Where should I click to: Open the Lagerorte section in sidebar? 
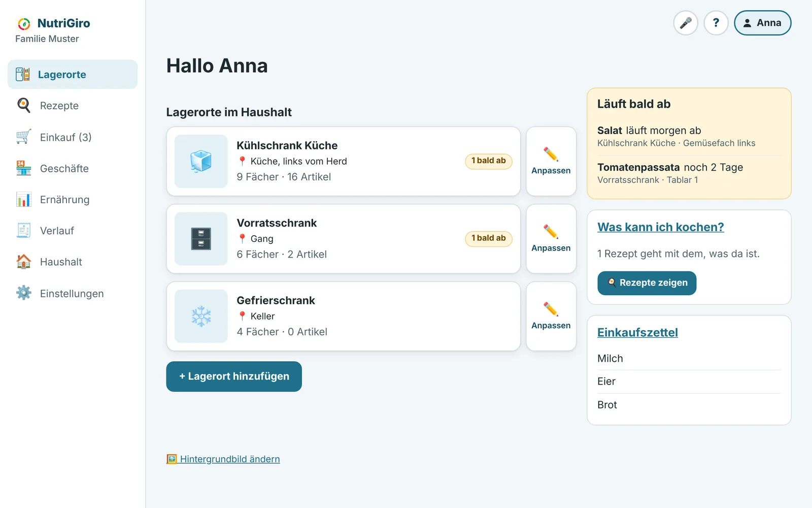click(73, 74)
